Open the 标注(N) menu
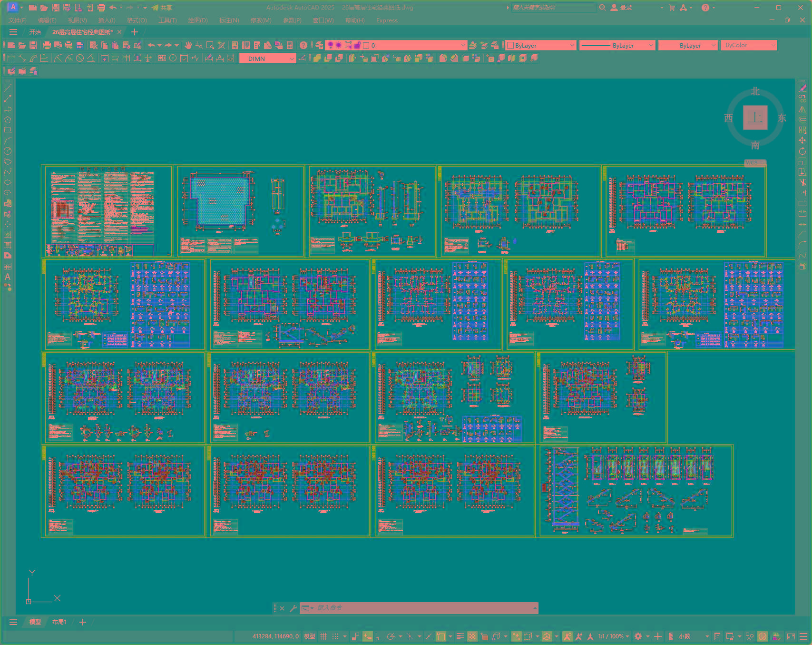The image size is (812, 645). coord(229,20)
